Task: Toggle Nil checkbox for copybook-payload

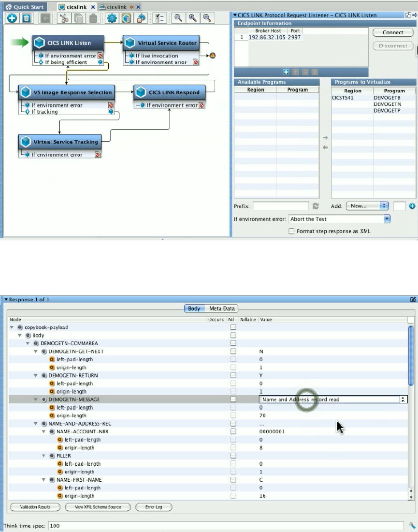Action: pyautogui.click(x=233, y=327)
